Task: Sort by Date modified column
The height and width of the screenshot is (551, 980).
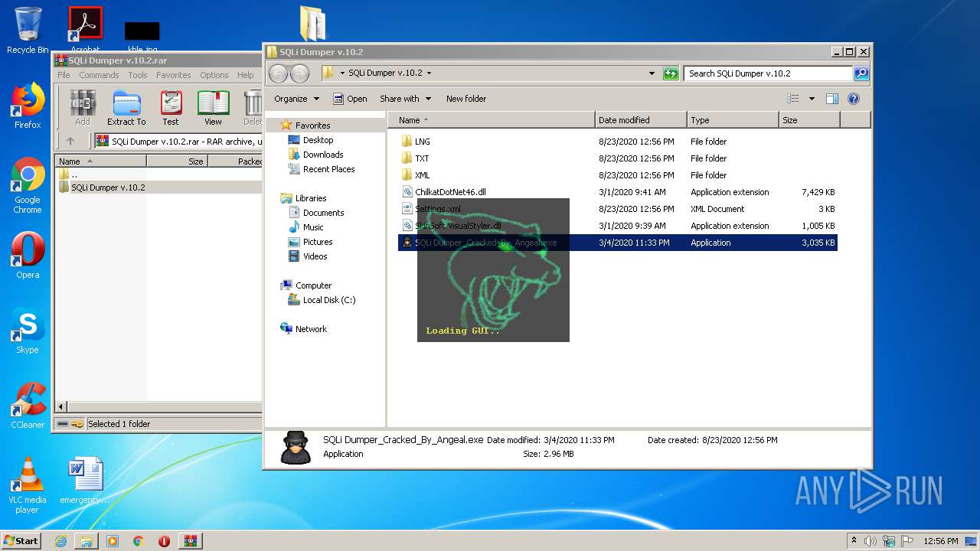Action: pyautogui.click(x=641, y=120)
